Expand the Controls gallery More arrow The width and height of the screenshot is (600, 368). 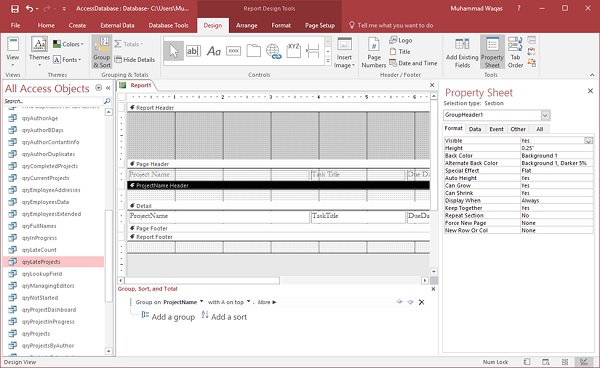click(x=328, y=61)
